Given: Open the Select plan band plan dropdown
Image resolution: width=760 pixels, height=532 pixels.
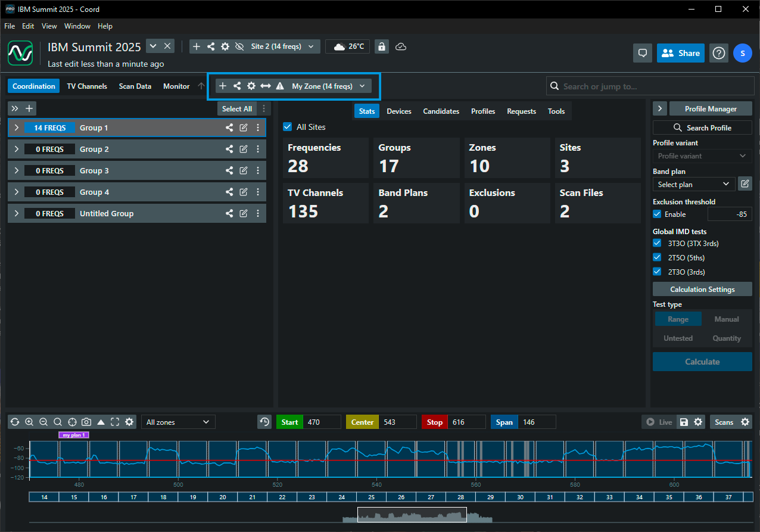Looking at the screenshot, I should 693,185.
